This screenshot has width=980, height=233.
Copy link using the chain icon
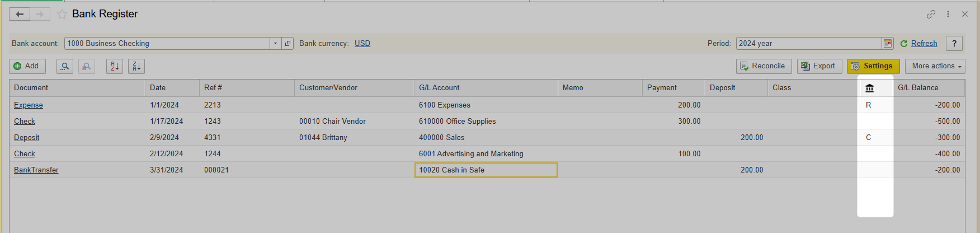click(x=931, y=14)
